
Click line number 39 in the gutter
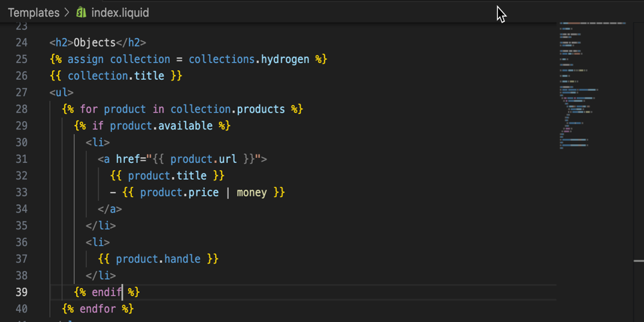pos(21,292)
